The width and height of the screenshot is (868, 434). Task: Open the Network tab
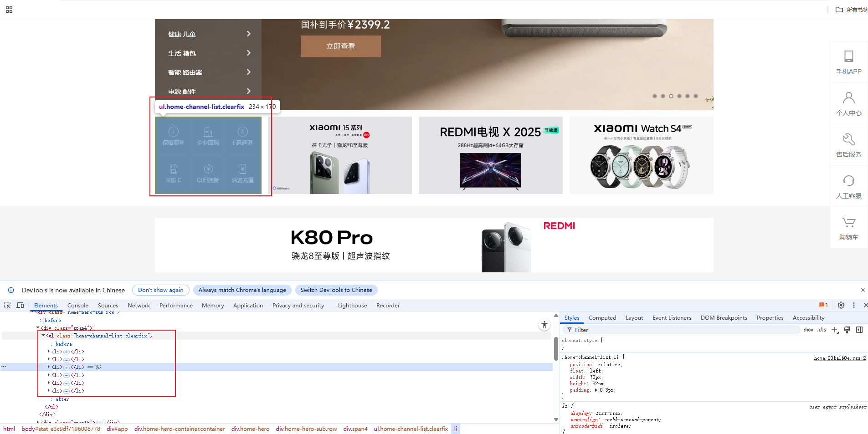coord(139,306)
